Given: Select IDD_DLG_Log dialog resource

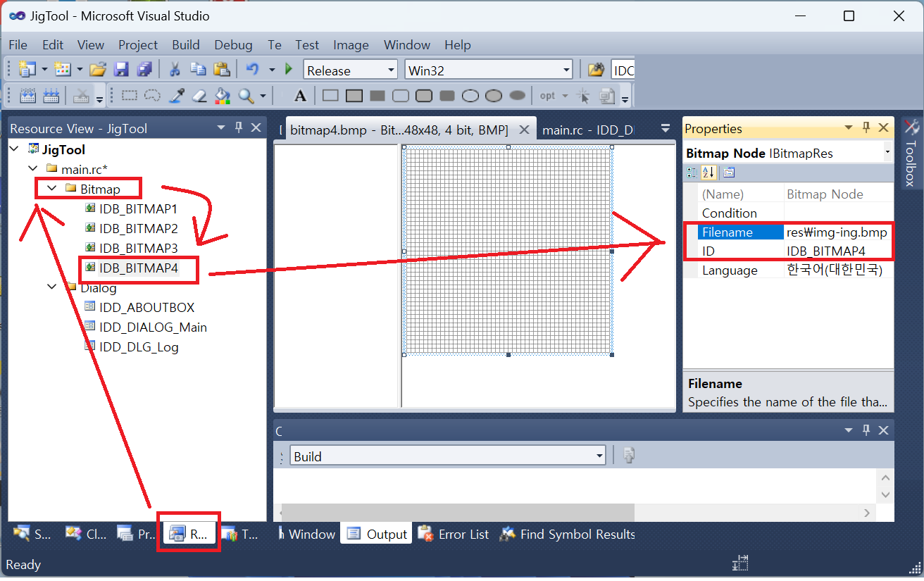Looking at the screenshot, I should tap(139, 346).
